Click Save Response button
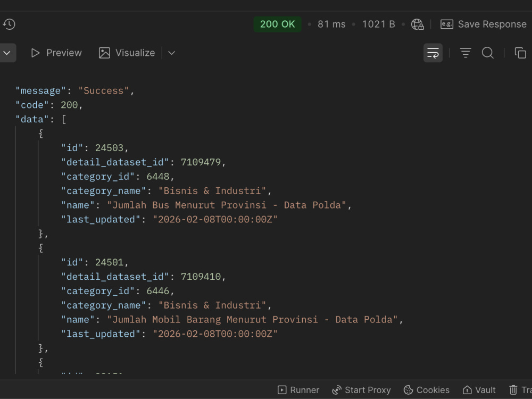 click(x=484, y=24)
